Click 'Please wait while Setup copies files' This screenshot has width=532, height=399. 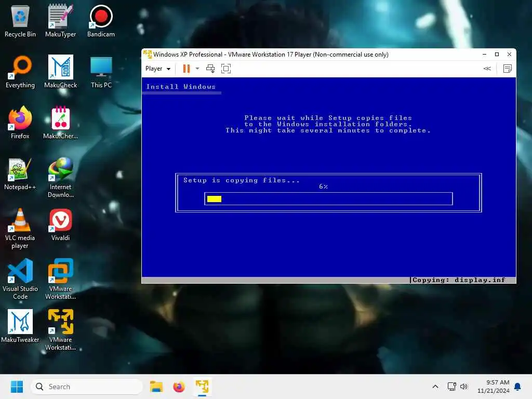click(x=328, y=118)
